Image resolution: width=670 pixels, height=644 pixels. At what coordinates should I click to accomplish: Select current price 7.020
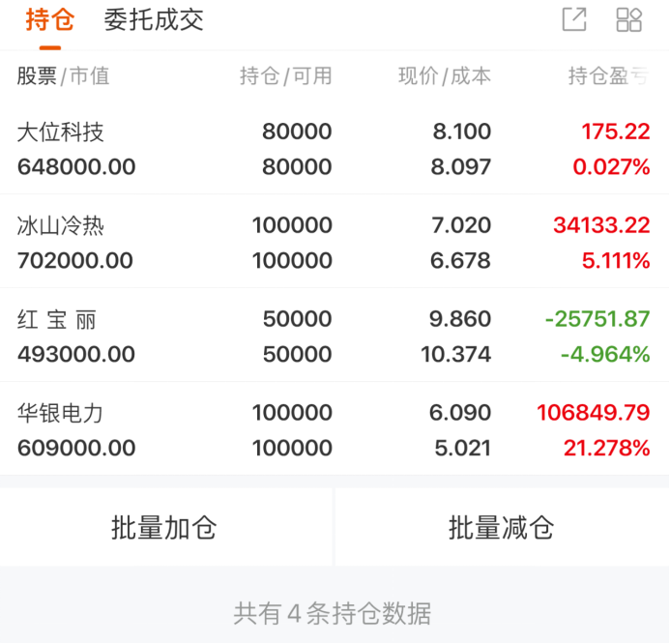[x=461, y=225]
